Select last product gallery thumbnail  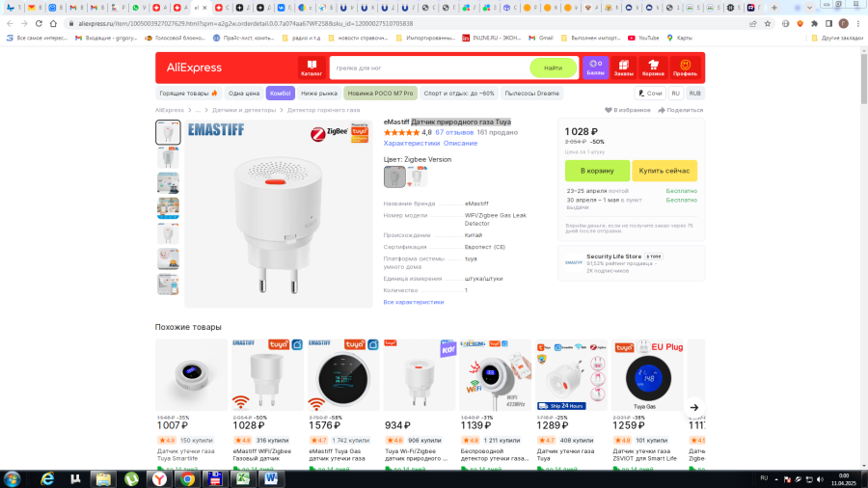tap(168, 285)
